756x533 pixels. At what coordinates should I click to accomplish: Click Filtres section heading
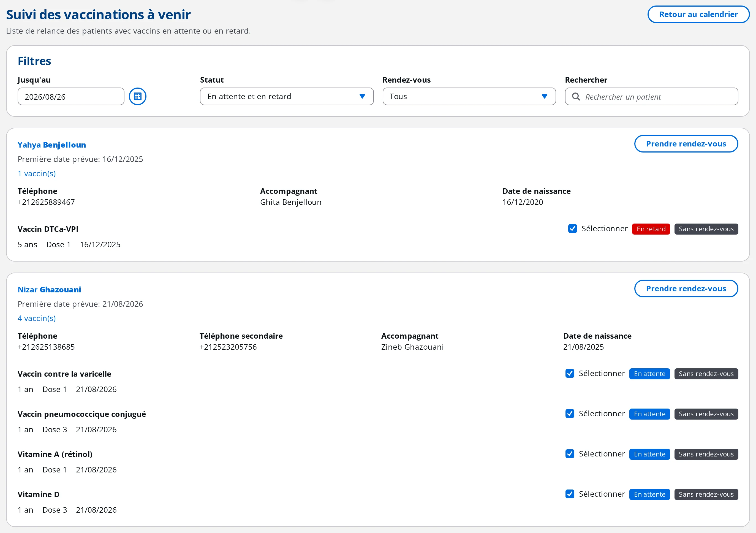[x=34, y=61]
